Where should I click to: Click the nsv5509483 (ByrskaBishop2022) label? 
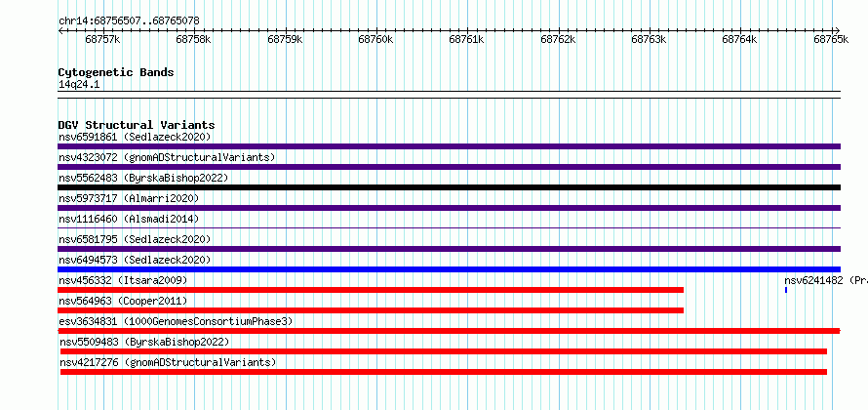pos(144,342)
